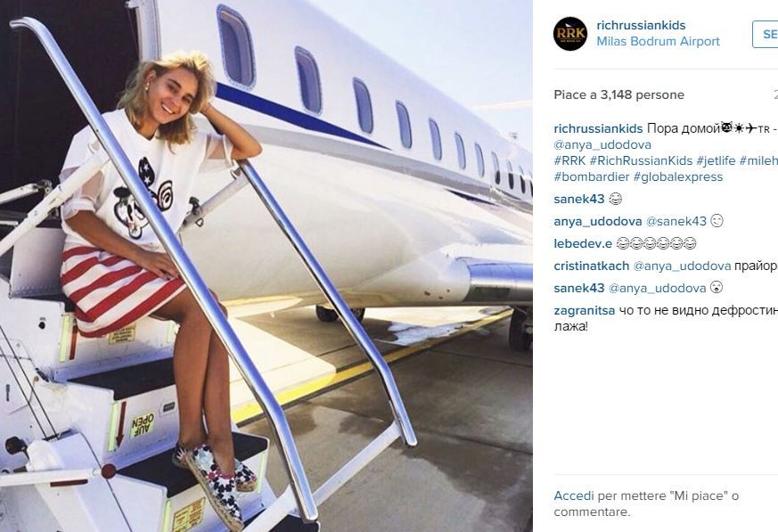
Task: Click richrussiankids username in the caption
Action: (598, 129)
